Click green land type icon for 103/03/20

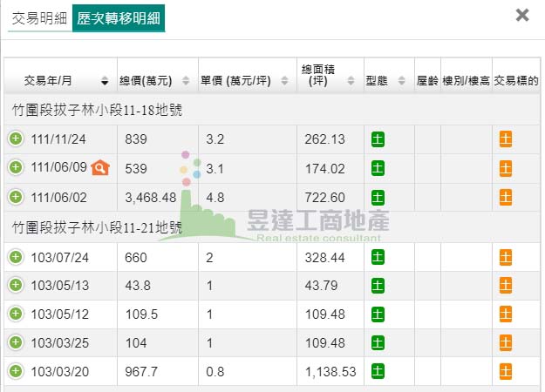coord(378,371)
